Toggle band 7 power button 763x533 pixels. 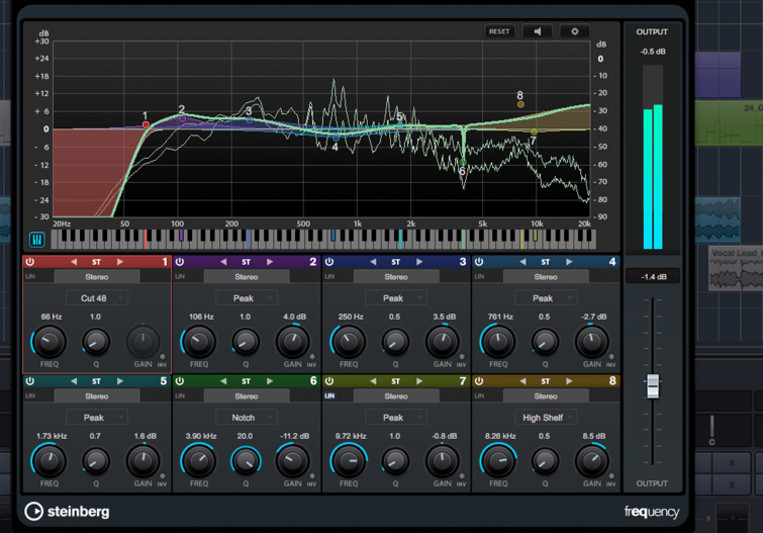(x=329, y=381)
